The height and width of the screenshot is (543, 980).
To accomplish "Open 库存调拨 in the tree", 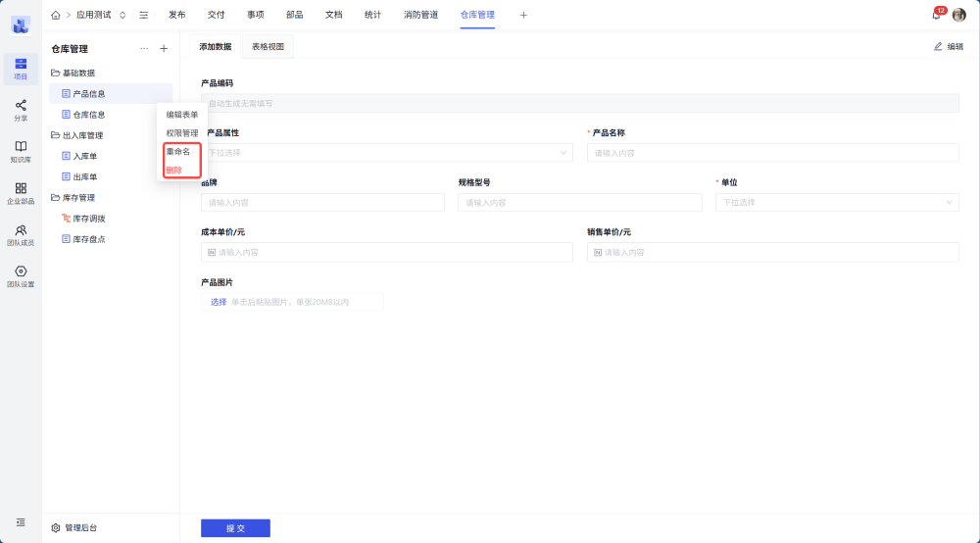I will [x=88, y=219].
